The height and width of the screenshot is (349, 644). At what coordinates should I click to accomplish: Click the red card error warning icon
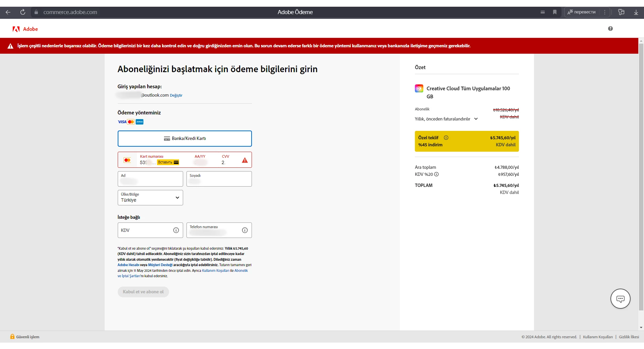click(x=245, y=160)
